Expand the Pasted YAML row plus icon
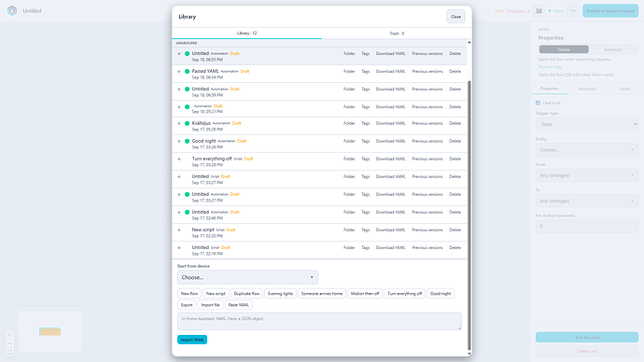Screen dimensions: 644x362 tap(179, 72)
